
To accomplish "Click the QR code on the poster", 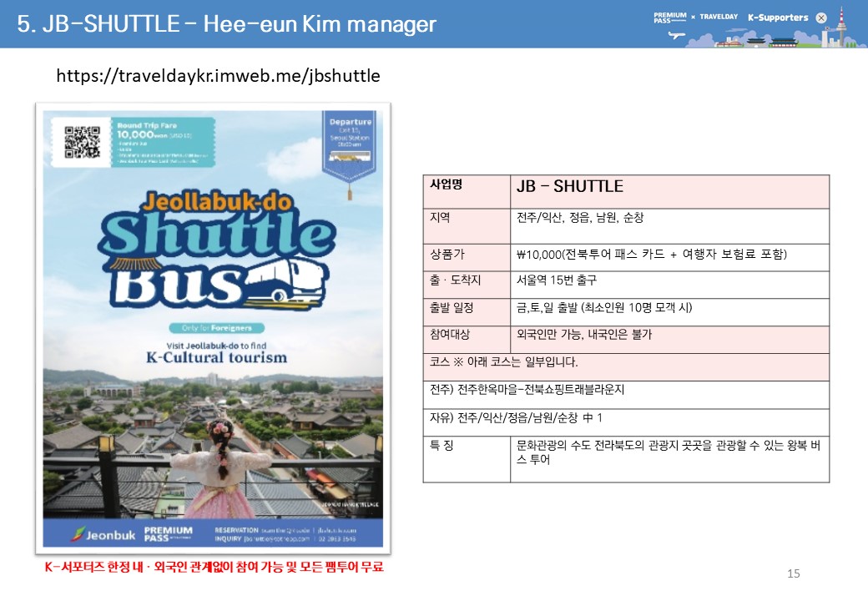I will click(x=82, y=142).
